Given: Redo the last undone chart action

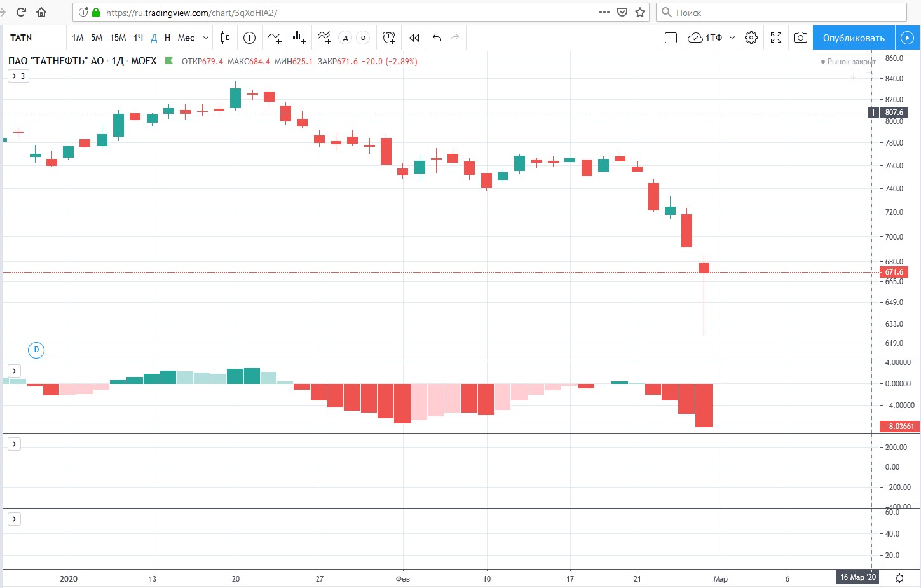Looking at the screenshot, I should coord(455,38).
